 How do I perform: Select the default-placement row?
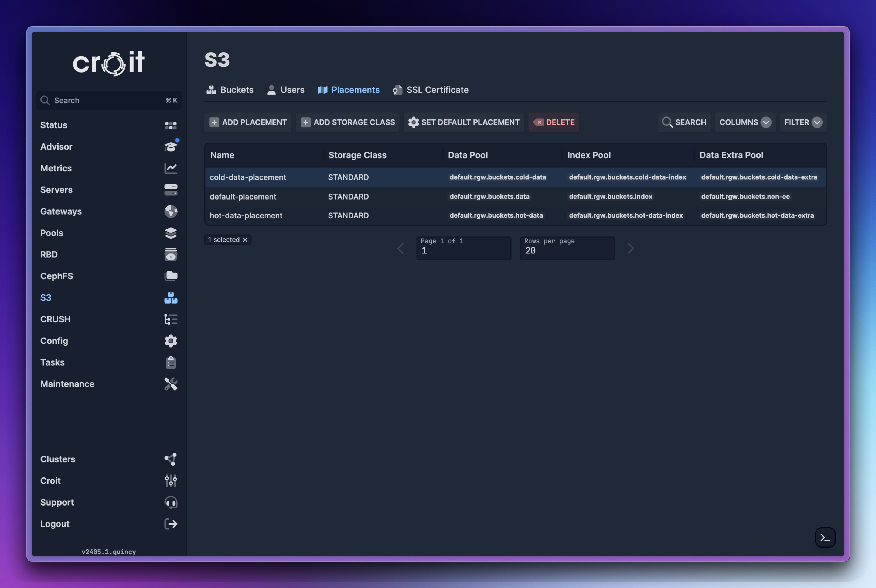click(243, 197)
